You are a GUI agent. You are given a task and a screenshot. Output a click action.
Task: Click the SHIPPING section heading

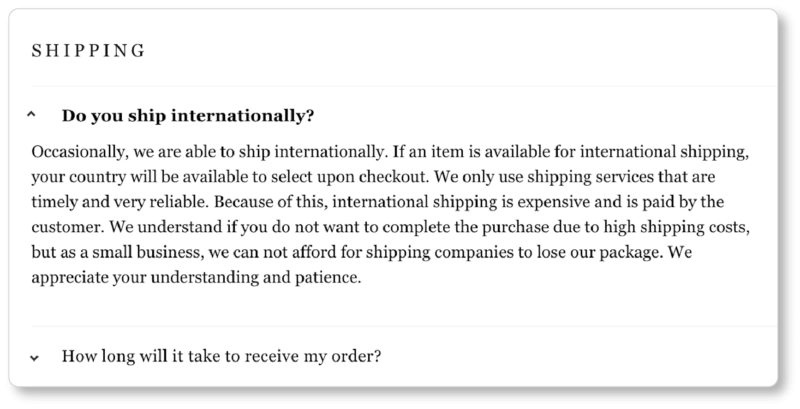click(x=88, y=50)
